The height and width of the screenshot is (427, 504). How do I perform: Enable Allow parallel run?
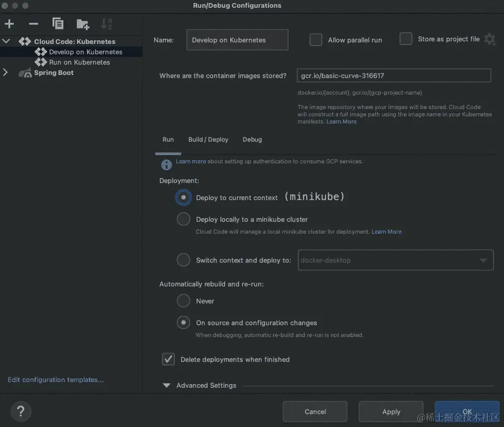(x=316, y=39)
